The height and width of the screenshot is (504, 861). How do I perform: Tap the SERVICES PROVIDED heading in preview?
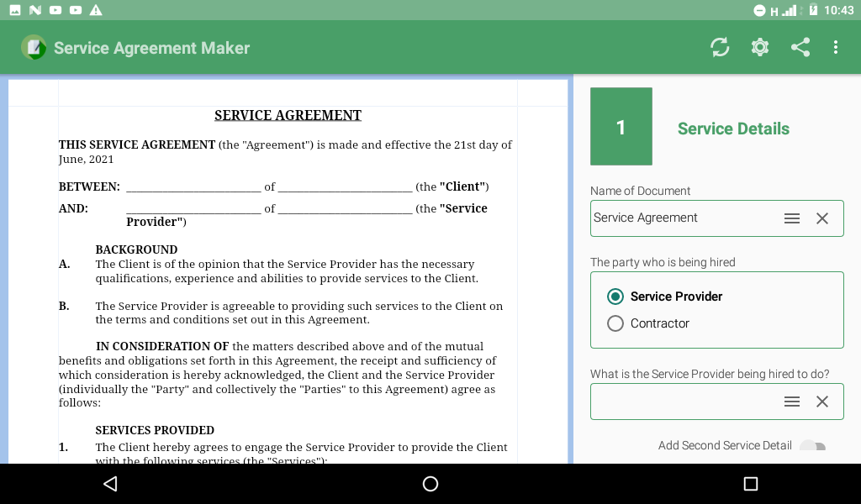[x=155, y=430]
